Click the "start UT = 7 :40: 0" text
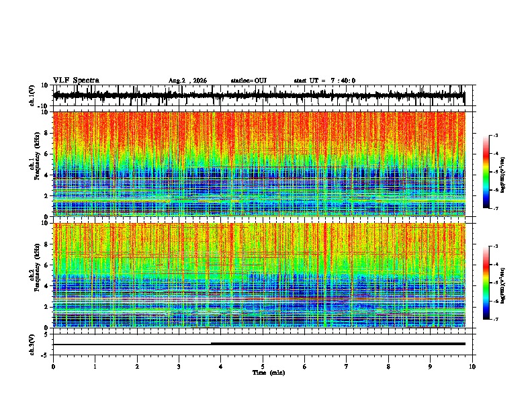532x411 pixels. point(324,81)
